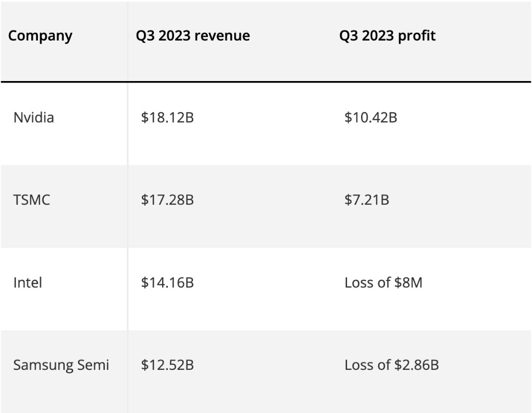Click the Q3 2023 profit header
The image size is (532, 413).
387,36
